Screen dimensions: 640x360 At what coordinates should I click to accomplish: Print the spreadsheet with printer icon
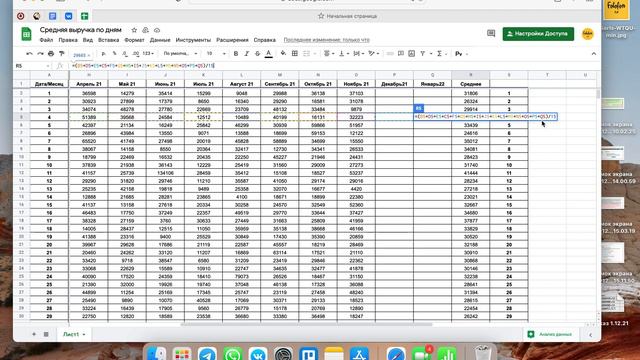coord(51,53)
